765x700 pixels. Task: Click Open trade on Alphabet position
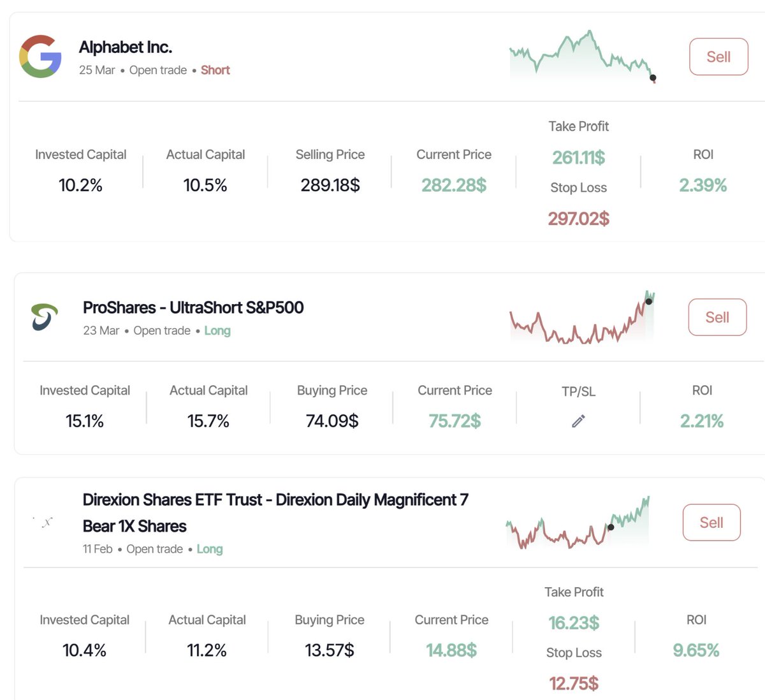click(x=157, y=69)
